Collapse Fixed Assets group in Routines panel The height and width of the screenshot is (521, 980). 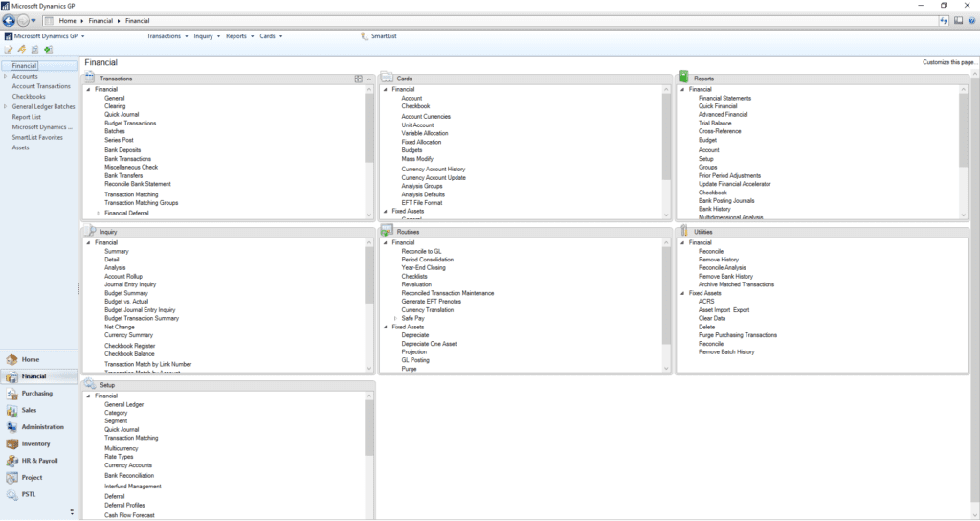[x=385, y=328]
